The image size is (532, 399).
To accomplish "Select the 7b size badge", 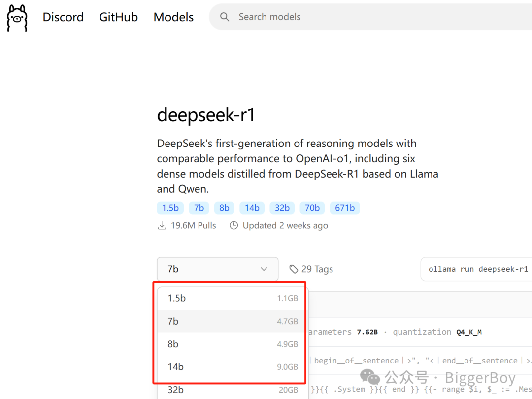I will pos(199,208).
